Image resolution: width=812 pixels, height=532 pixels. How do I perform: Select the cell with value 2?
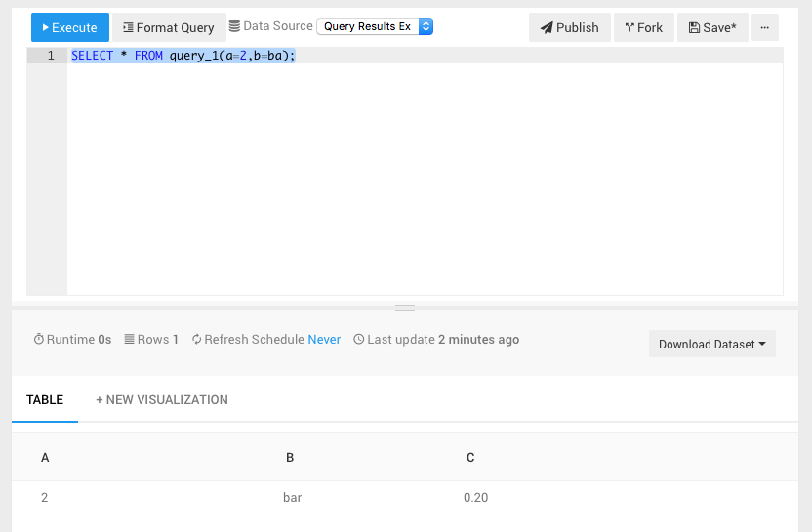tap(45, 497)
